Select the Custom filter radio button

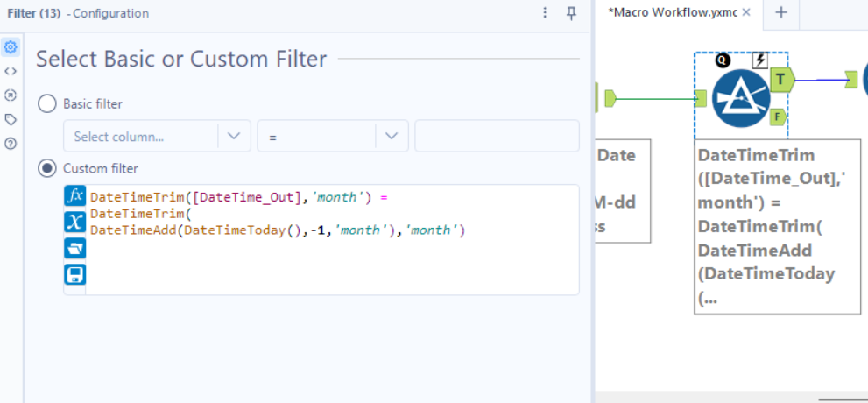(x=47, y=168)
